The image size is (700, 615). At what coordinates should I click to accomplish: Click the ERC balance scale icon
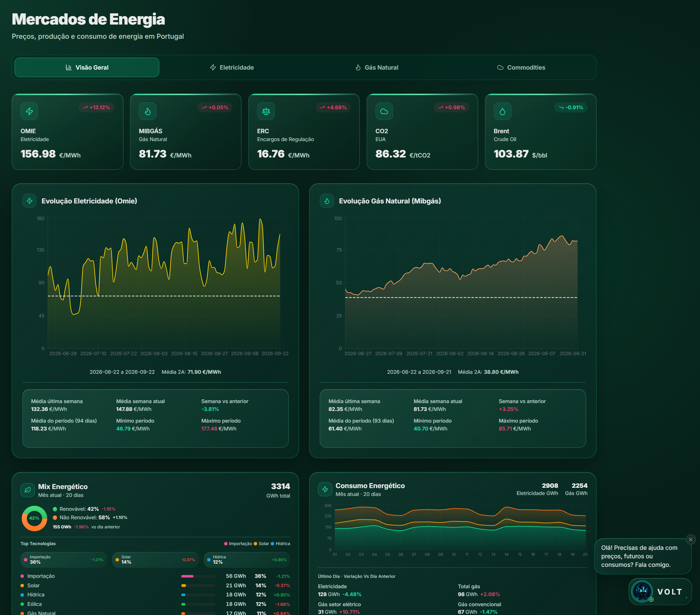pos(266,111)
